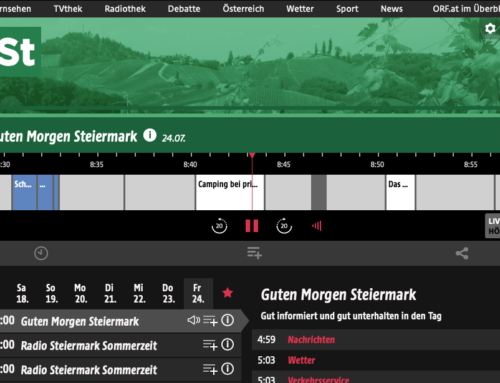This screenshot has height=383, width=500.
Task: Click the 24.07. date label
Action: point(174,138)
